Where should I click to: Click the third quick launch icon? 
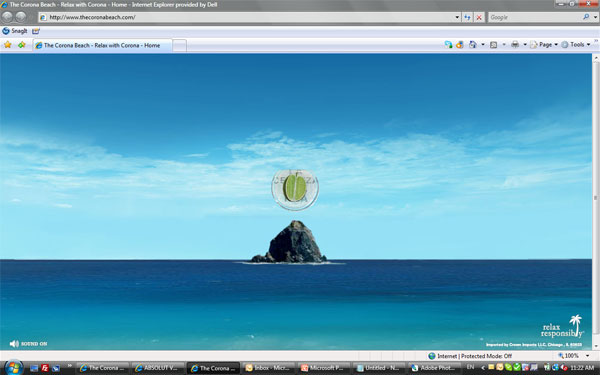[x=56, y=368]
